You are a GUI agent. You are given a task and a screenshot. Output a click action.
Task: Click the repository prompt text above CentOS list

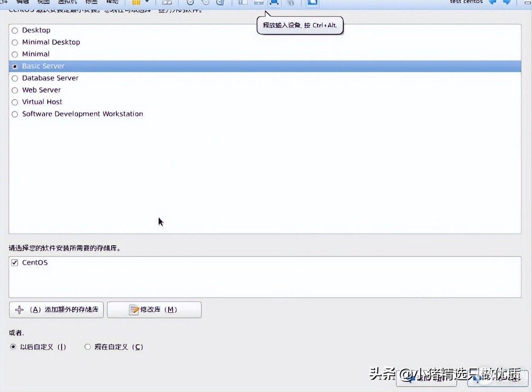click(x=65, y=248)
